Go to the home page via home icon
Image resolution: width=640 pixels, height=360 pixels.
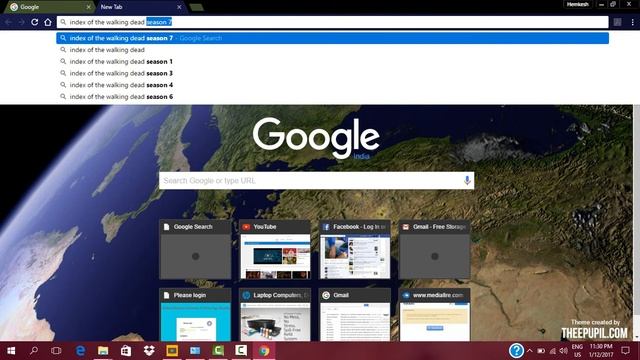click(48, 22)
